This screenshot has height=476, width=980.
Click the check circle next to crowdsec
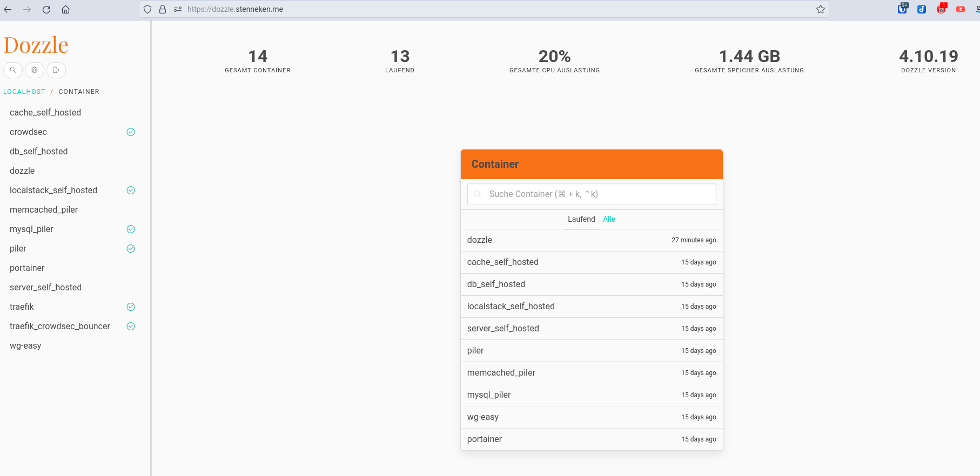click(131, 132)
